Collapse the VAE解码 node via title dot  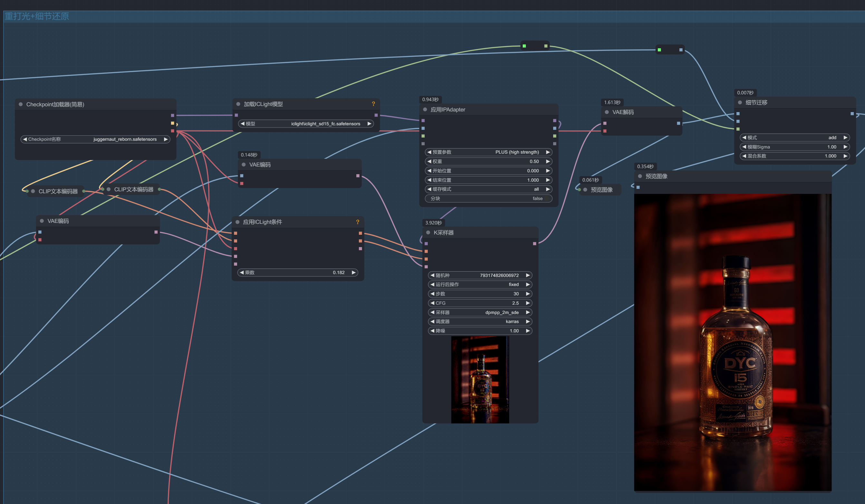[607, 112]
